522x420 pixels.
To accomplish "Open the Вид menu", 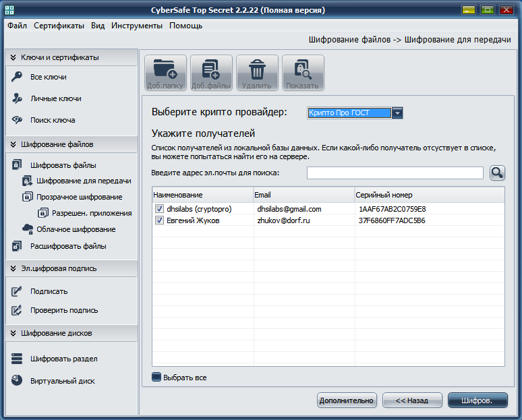I will 98,26.
